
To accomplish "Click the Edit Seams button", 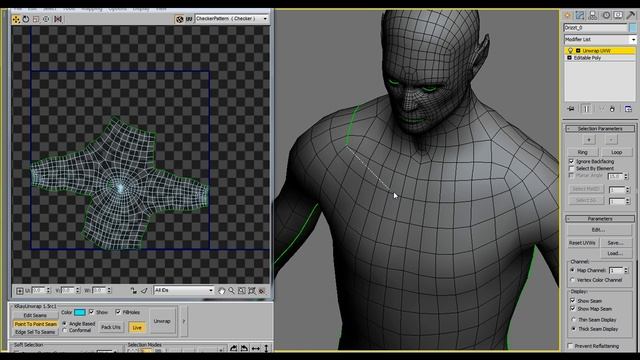I will tap(35, 316).
